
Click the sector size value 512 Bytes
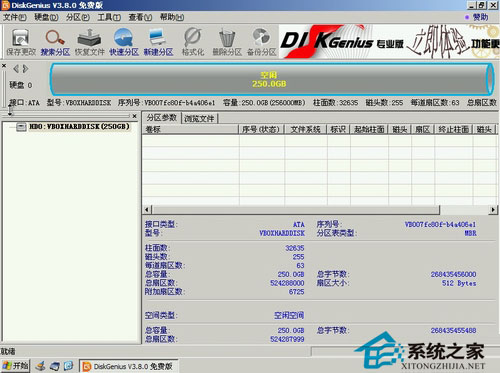pos(459,283)
